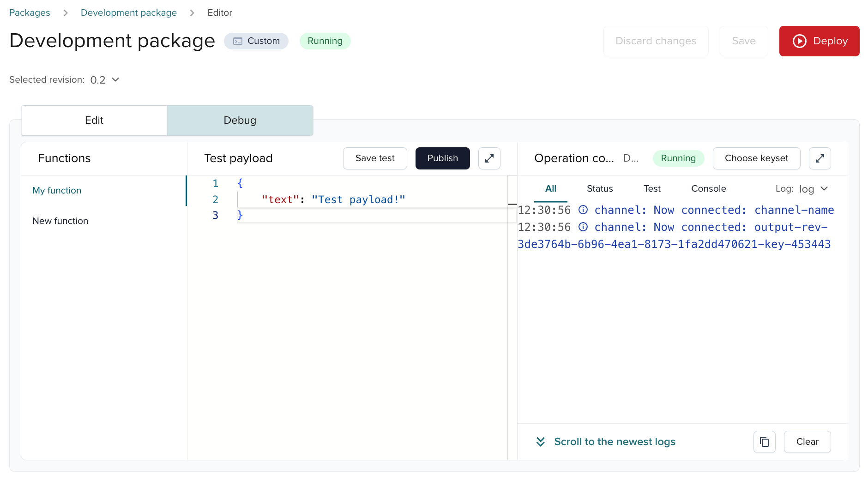Viewport: 868px width, 483px height.
Task: Open the Log level dropdown
Action: click(x=814, y=189)
